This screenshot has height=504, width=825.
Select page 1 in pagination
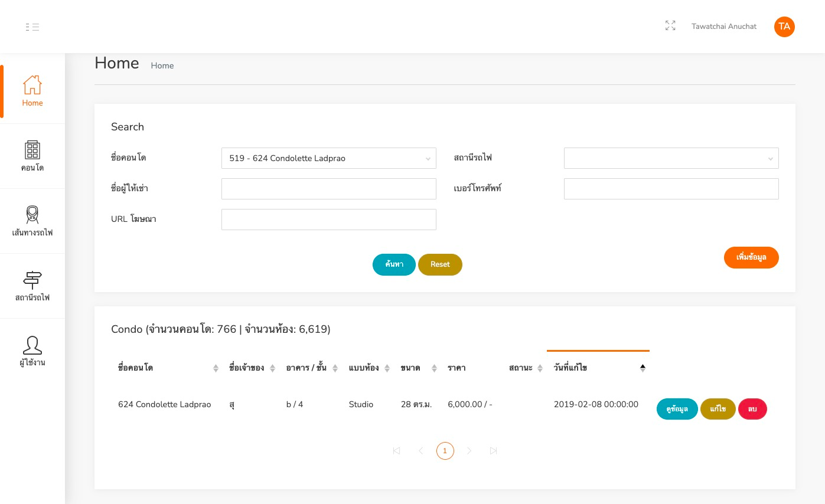point(445,451)
